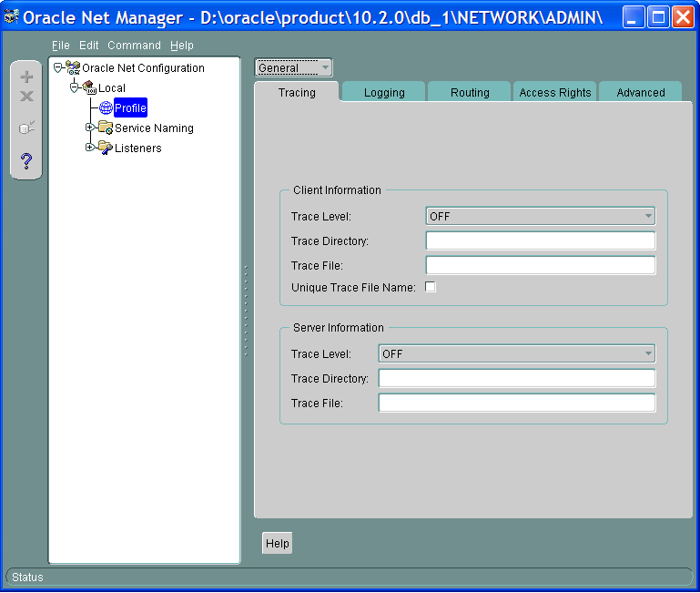Image resolution: width=700 pixels, height=593 pixels.
Task: Collapse the Oracle Net Configuration tree node
Action: click(57, 68)
